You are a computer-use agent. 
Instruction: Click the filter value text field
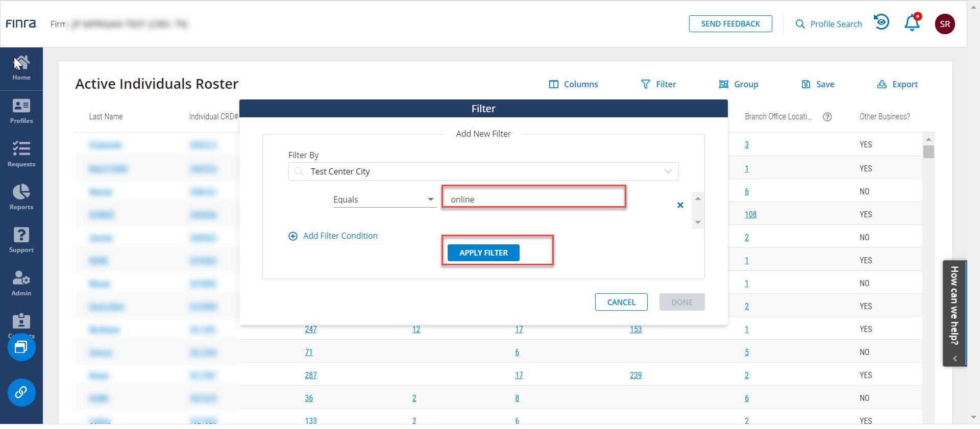533,199
